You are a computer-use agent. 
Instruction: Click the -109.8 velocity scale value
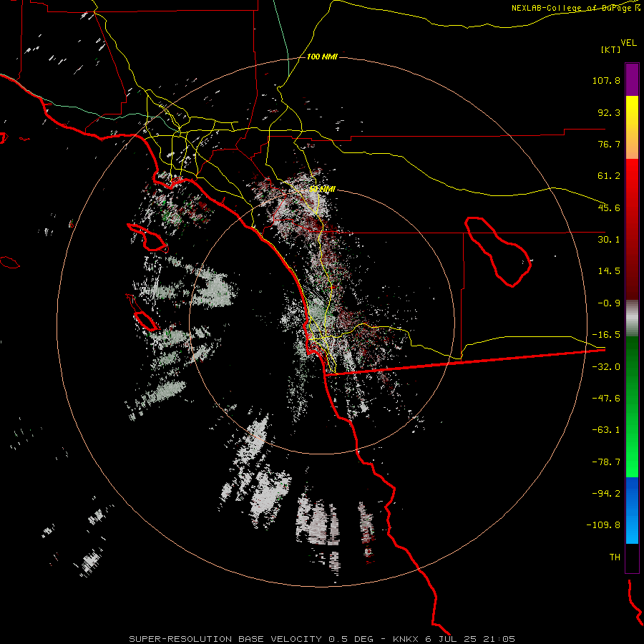pyautogui.click(x=603, y=525)
